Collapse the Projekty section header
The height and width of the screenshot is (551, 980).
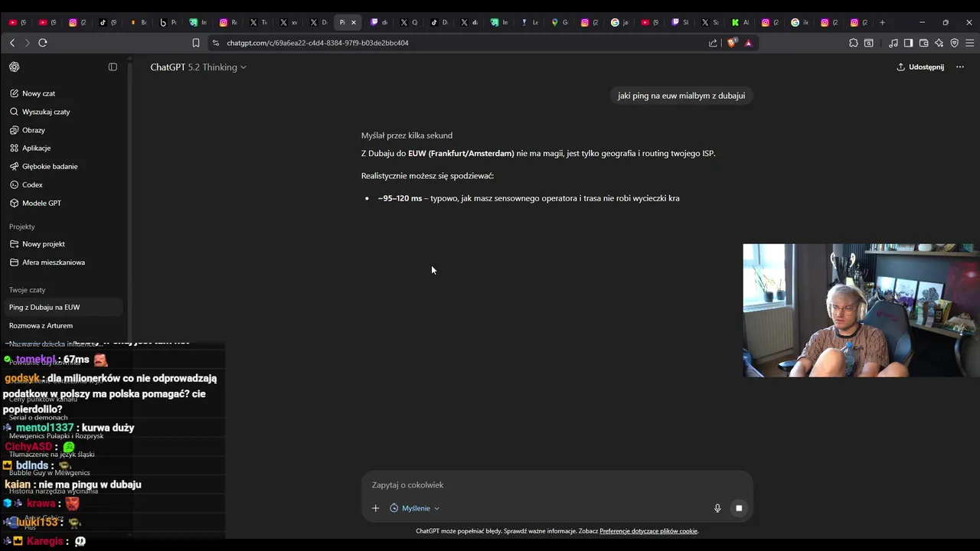[x=22, y=227]
